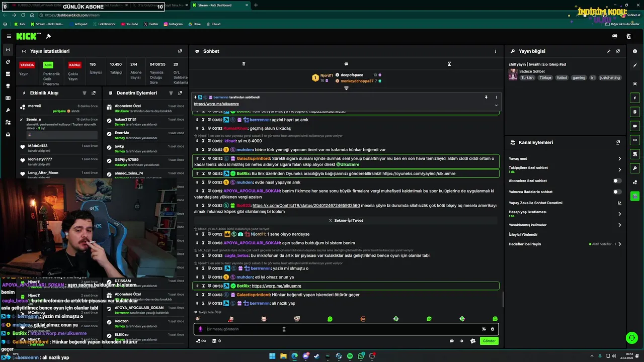Toggle Abonelere özel sohbet switch
The height and width of the screenshot is (362, 644).
coord(617,180)
